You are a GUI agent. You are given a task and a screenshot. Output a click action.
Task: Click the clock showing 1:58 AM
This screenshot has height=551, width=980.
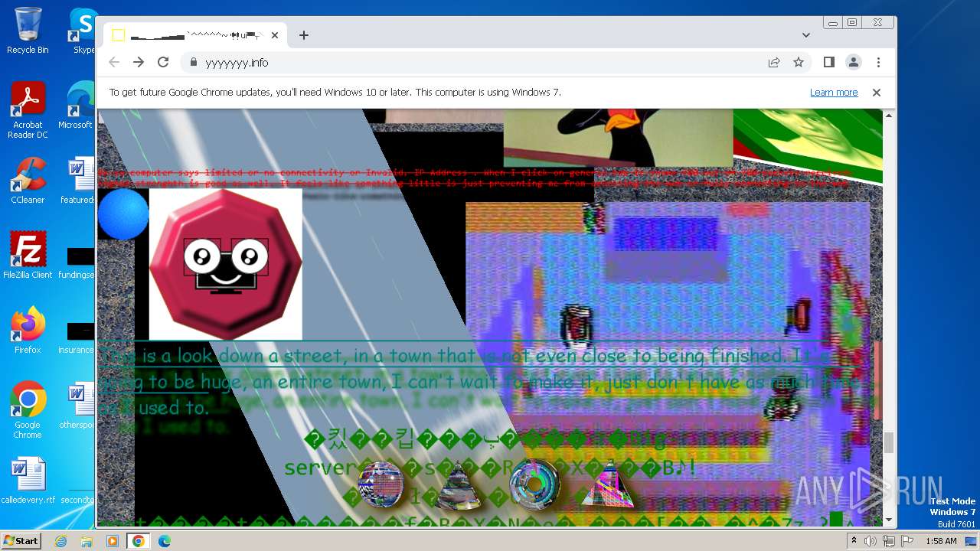click(941, 541)
